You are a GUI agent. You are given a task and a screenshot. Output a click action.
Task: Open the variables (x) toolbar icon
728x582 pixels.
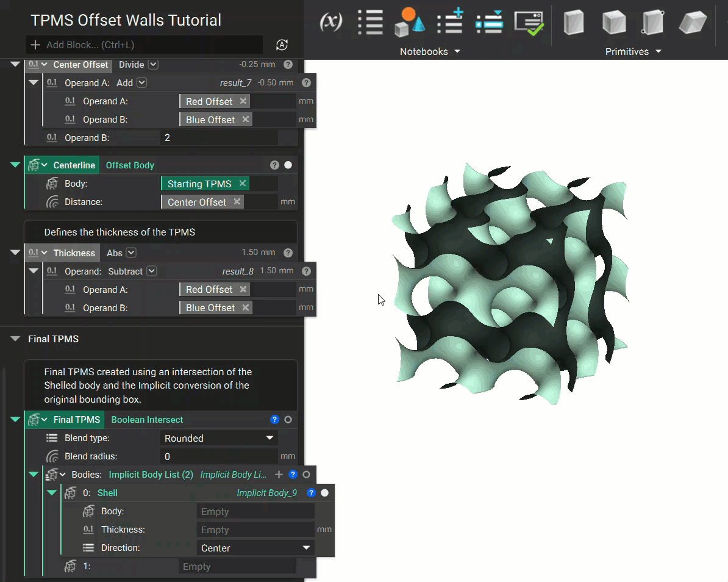pyautogui.click(x=331, y=22)
